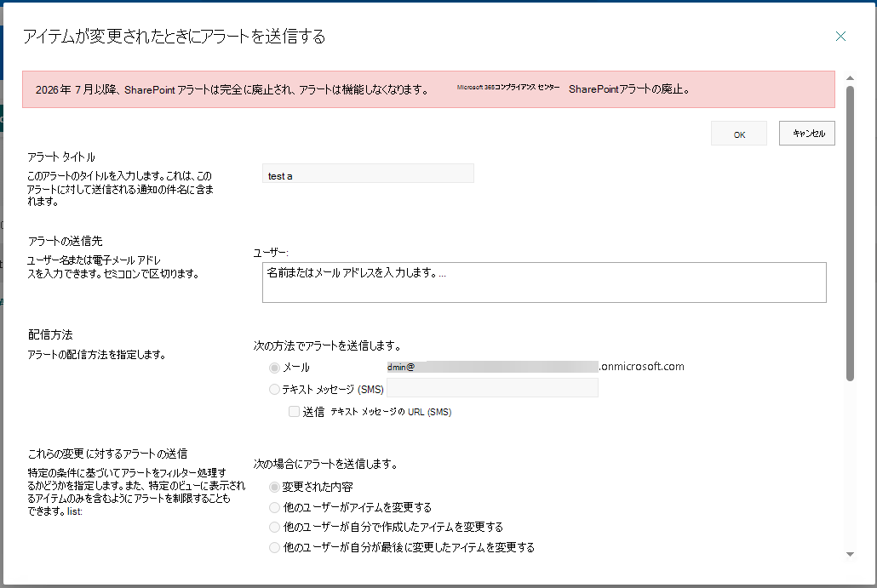877x588 pixels.
Task: Close the alert dialog with the X
Action: [840, 37]
